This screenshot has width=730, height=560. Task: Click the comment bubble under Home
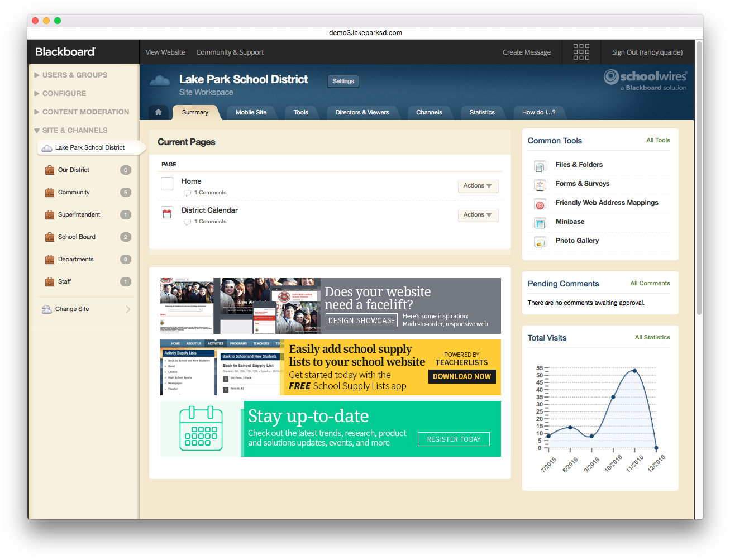187,193
